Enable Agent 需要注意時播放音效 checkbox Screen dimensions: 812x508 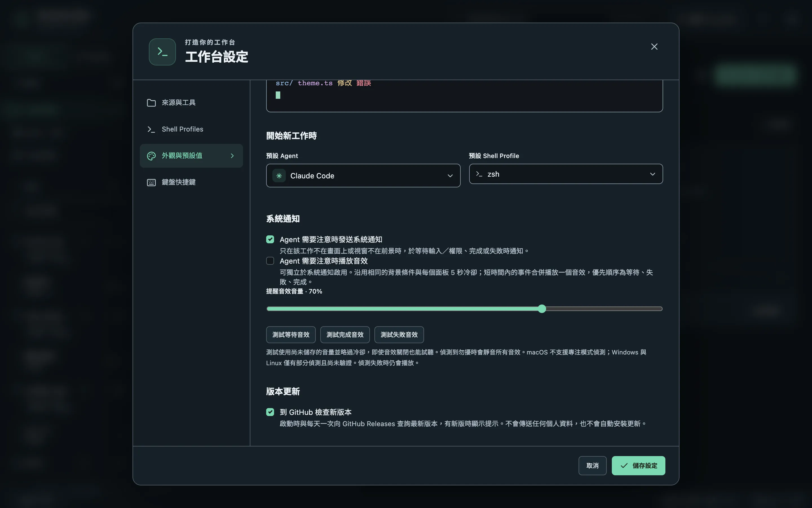[x=270, y=261]
